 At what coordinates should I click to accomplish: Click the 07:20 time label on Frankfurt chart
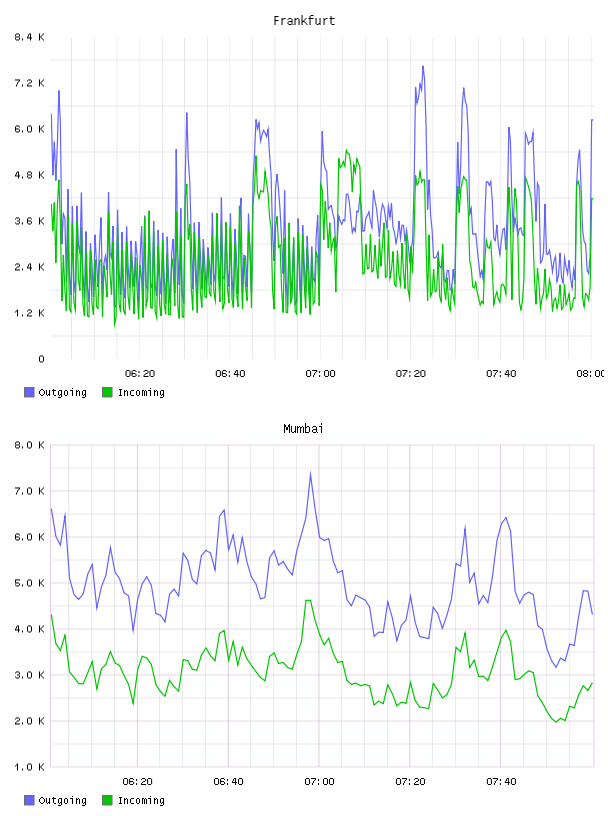(x=411, y=374)
